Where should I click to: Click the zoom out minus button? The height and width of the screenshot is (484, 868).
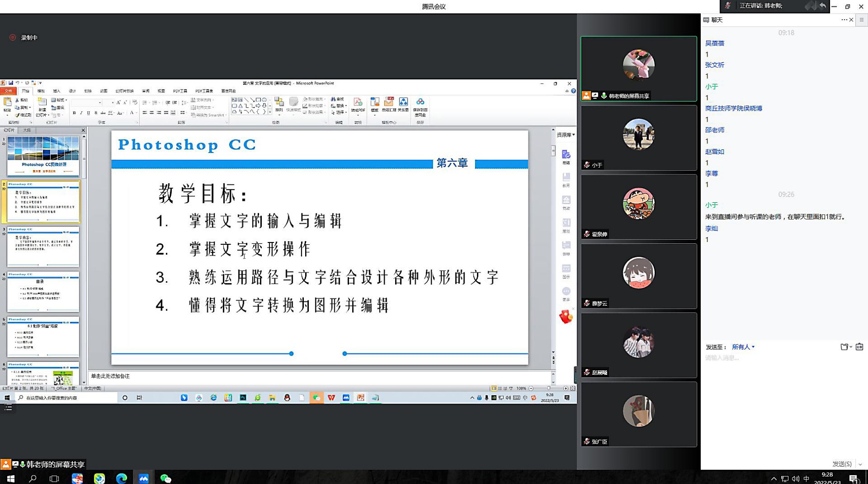point(531,389)
